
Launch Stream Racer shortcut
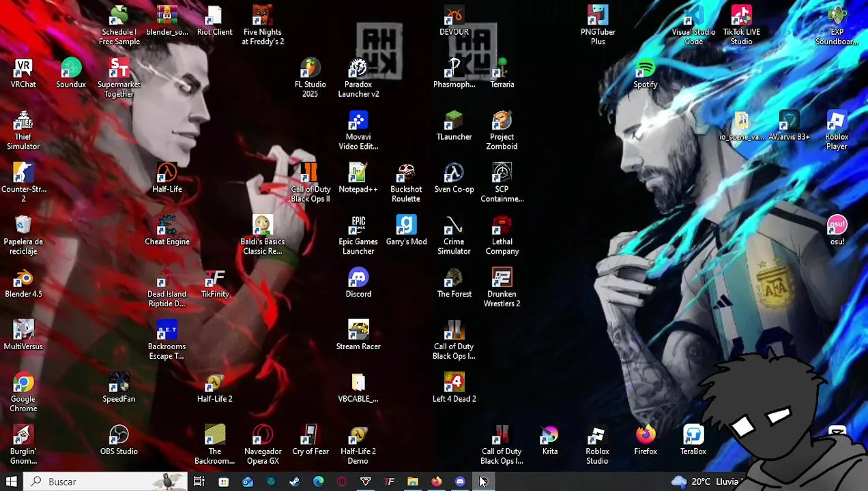358,336
